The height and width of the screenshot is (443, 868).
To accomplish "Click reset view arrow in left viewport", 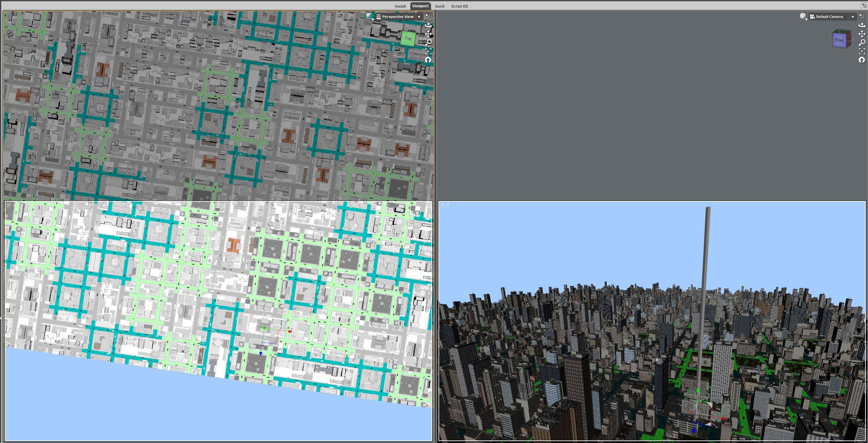I will 428,60.
